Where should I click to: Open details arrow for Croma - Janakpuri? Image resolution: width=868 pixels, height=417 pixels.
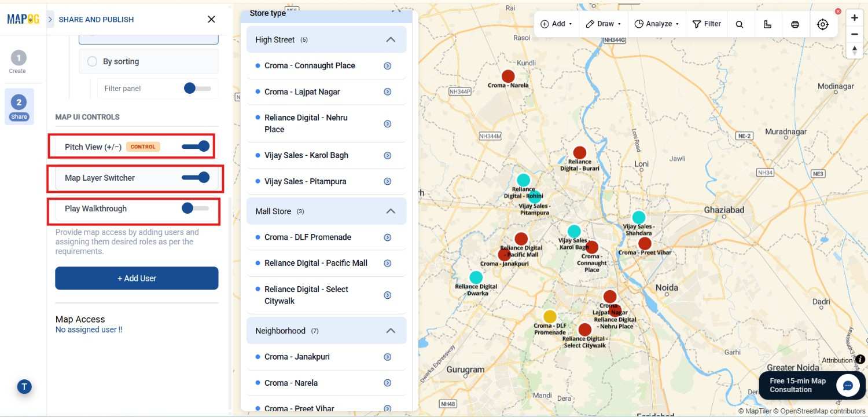click(x=388, y=357)
